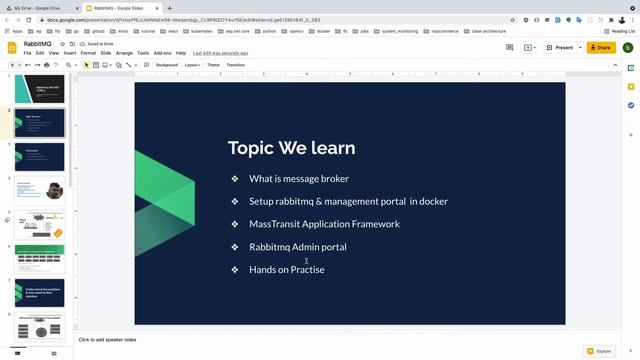Image resolution: width=640 pixels, height=360 pixels.
Task: Open the zoom level dropdown arrow
Action: click(76, 65)
